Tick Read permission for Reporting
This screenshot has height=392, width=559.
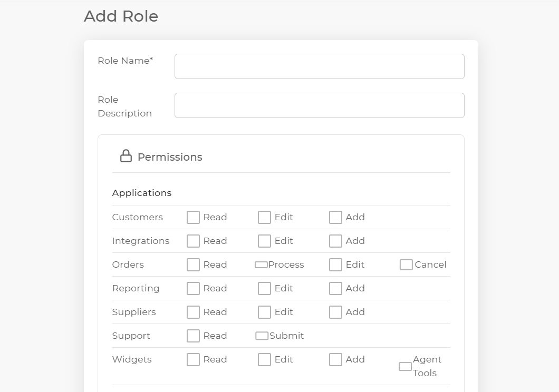194,289
